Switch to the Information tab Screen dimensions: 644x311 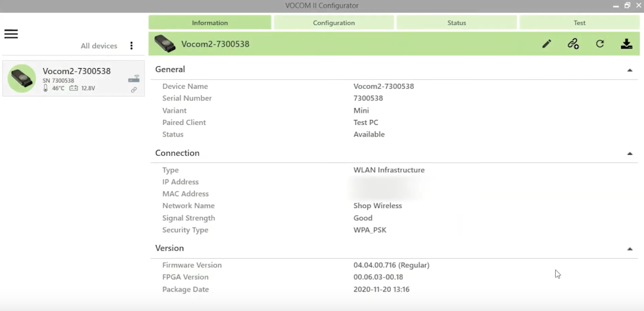pyautogui.click(x=210, y=23)
